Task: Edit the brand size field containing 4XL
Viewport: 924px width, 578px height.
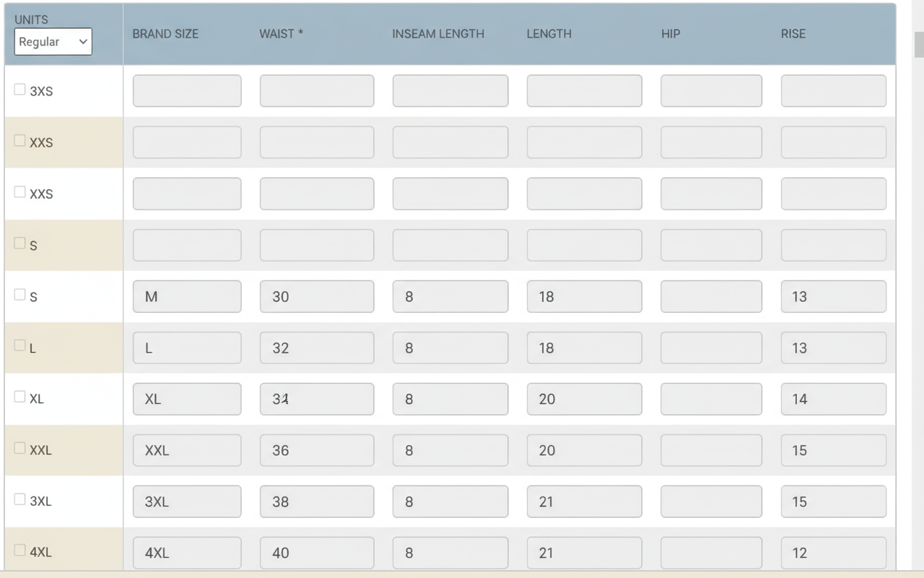Action: [187, 553]
